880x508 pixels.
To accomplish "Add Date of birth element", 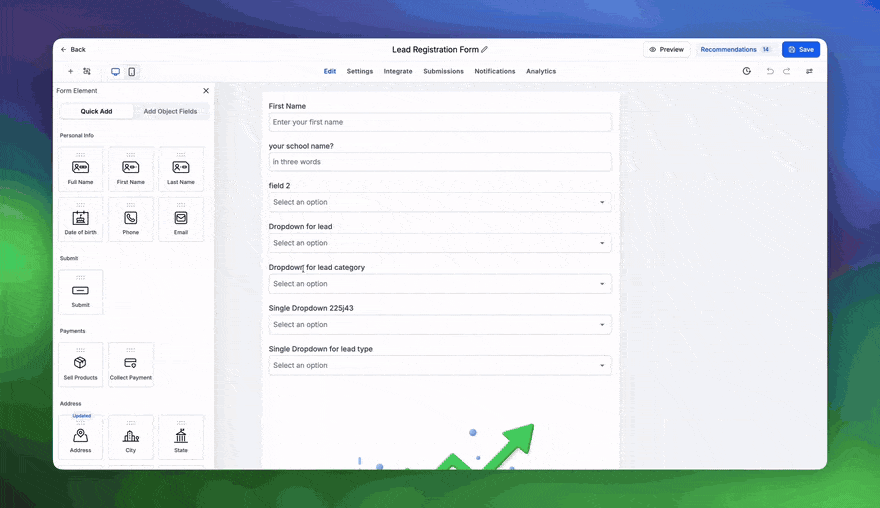I will tap(81, 219).
